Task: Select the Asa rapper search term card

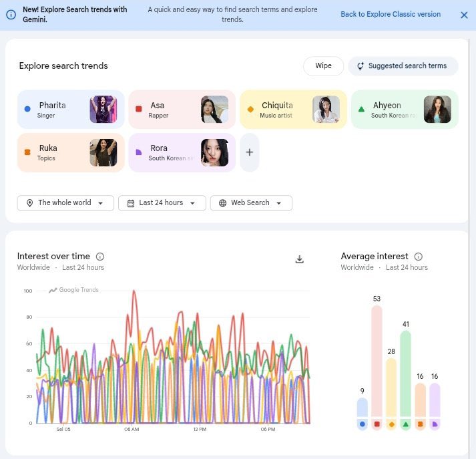Action: point(182,110)
